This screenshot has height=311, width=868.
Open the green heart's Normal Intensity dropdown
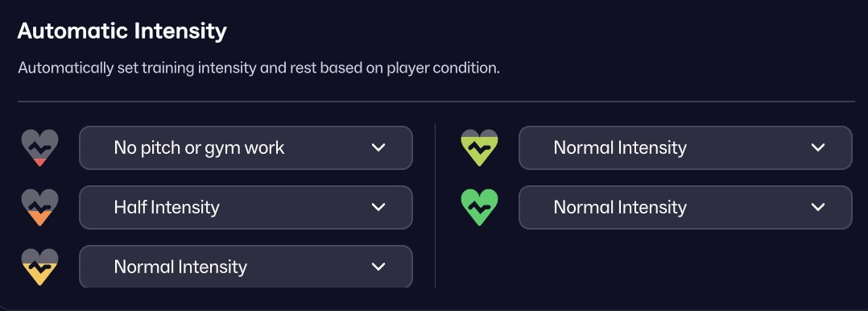click(x=685, y=207)
